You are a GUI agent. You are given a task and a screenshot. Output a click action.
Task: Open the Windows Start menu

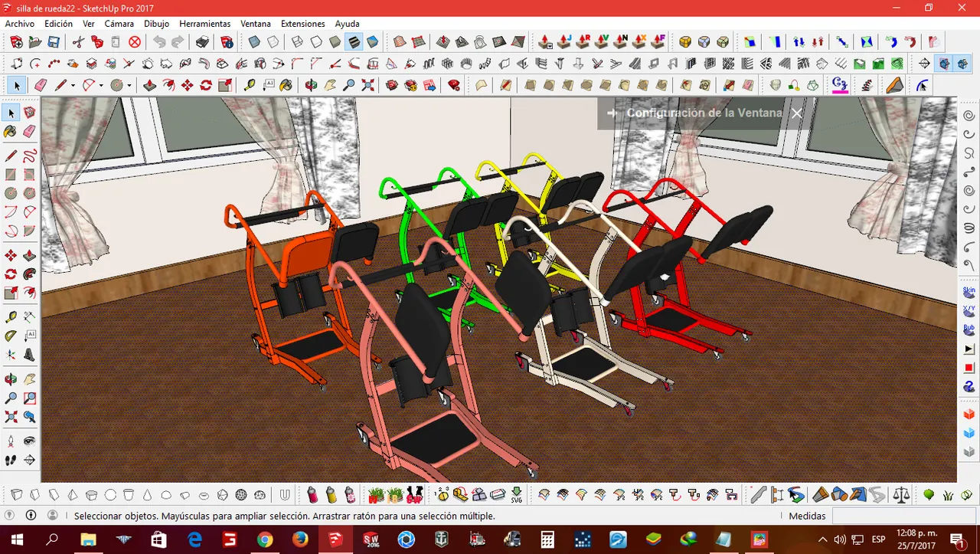(17, 540)
